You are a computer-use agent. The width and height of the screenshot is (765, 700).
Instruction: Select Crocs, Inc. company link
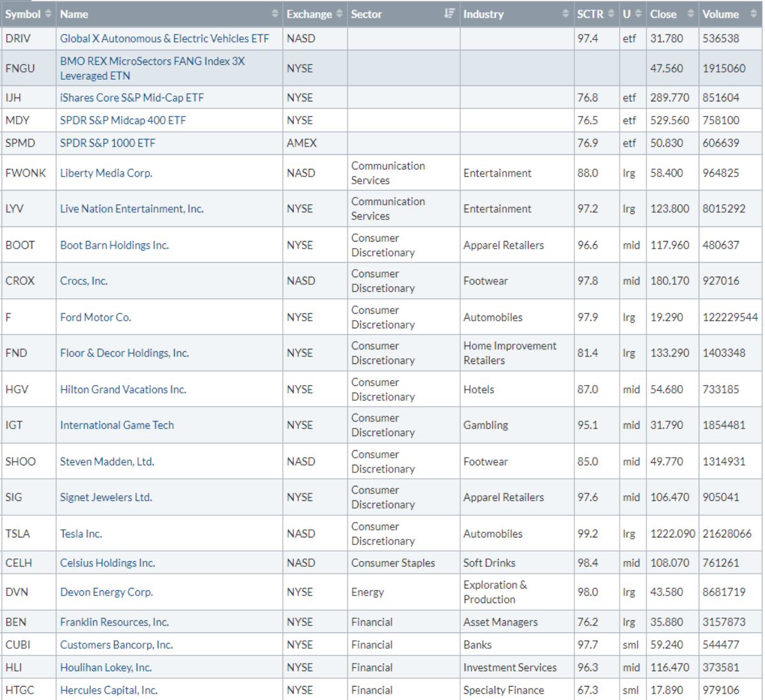(84, 281)
